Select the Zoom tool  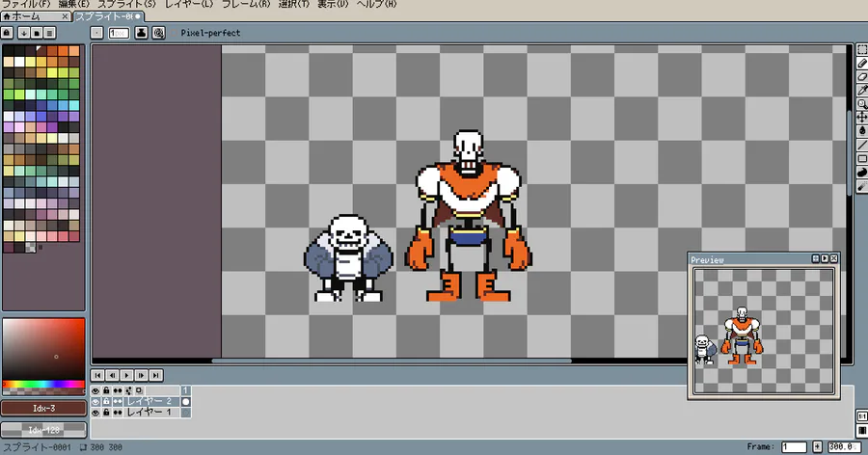click(x=862, y=104)
